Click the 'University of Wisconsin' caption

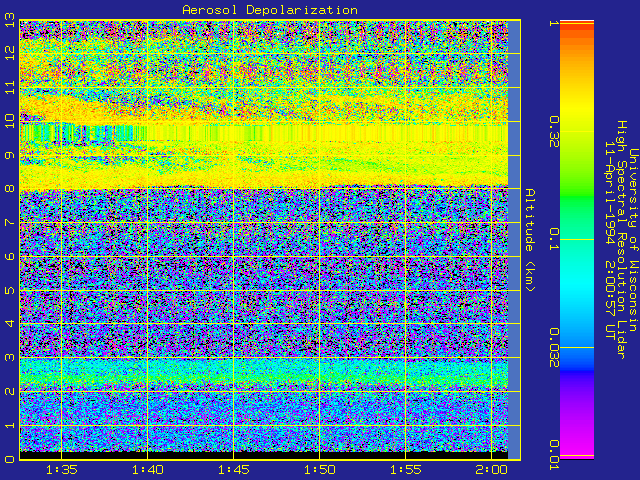point(632,240)
